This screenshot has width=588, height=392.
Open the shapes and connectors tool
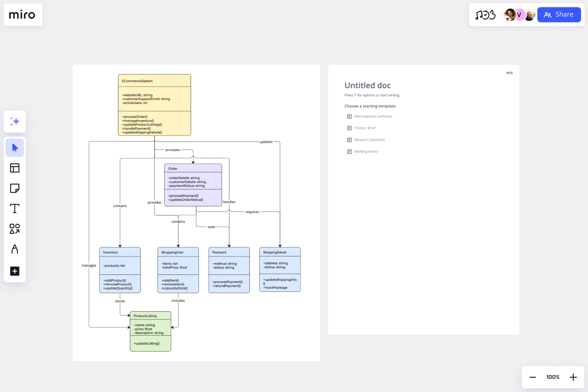coord(15,229)
